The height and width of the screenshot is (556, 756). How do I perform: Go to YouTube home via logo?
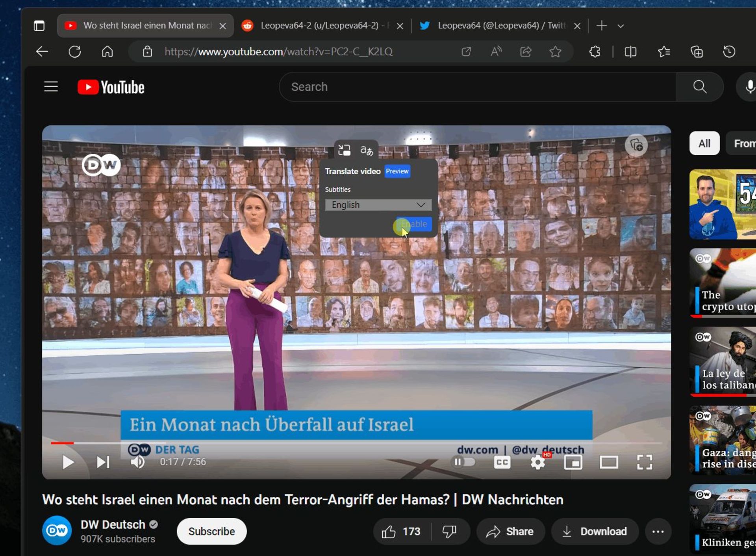111,87
